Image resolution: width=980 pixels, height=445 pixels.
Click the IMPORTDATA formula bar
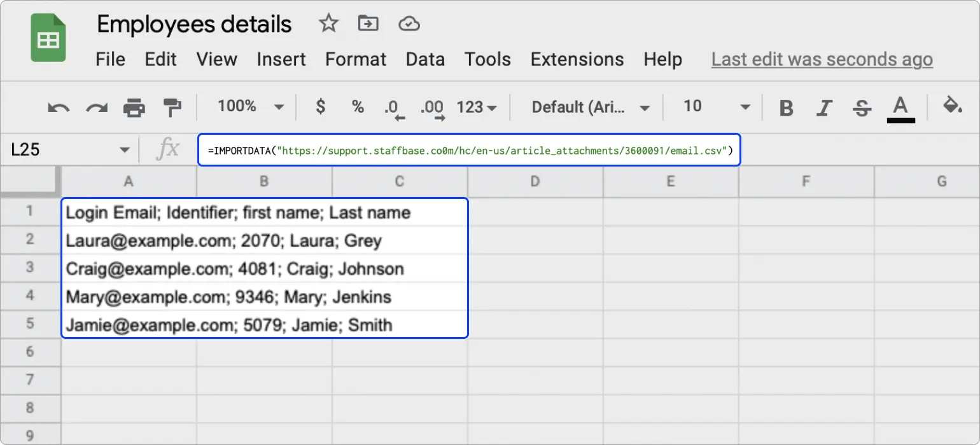point(470,150)
